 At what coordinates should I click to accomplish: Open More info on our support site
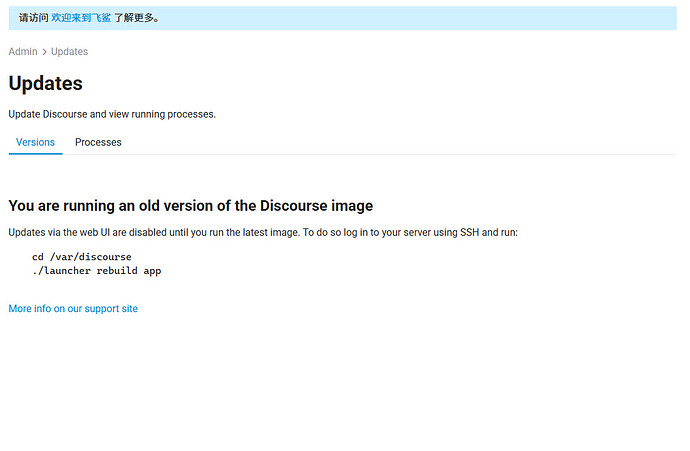click(73, 309)
